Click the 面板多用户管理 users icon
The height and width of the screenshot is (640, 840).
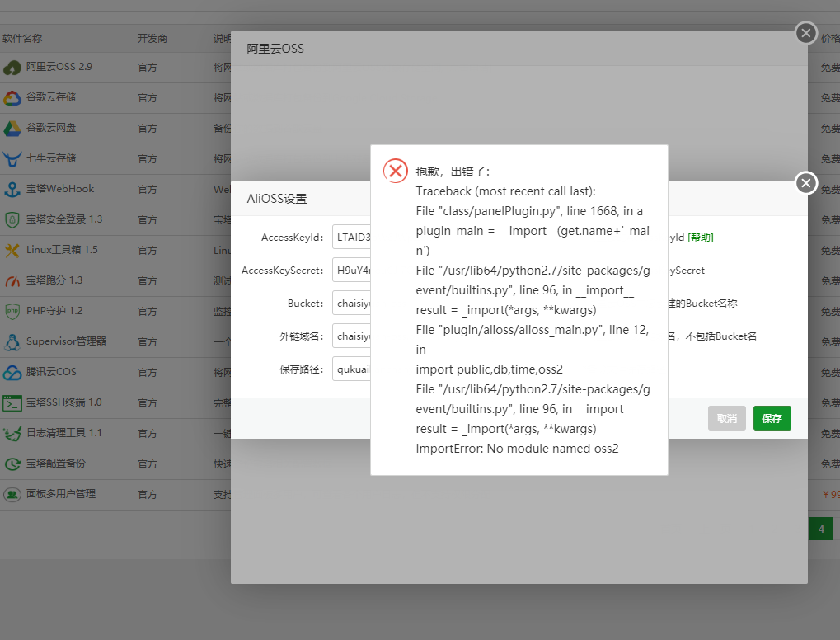[12, 495]
